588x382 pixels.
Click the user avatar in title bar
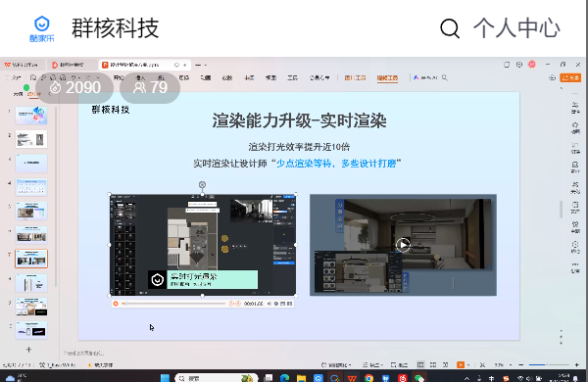point(532,65)
